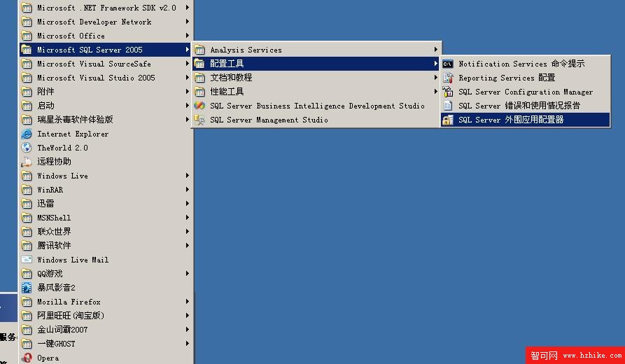Open SQL Server 错误和使用情况报告
Viewport: 625px width, 364px height.
(526, 106)
